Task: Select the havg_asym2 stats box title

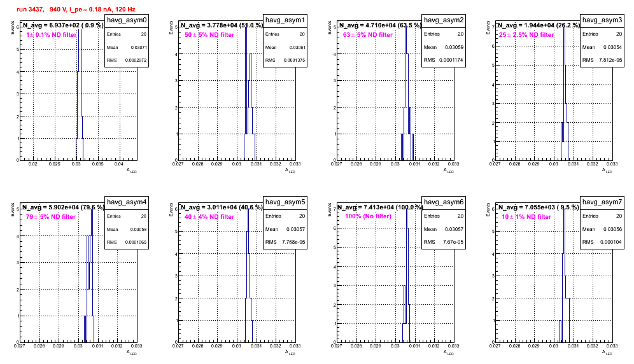Action: pos(444,20)
